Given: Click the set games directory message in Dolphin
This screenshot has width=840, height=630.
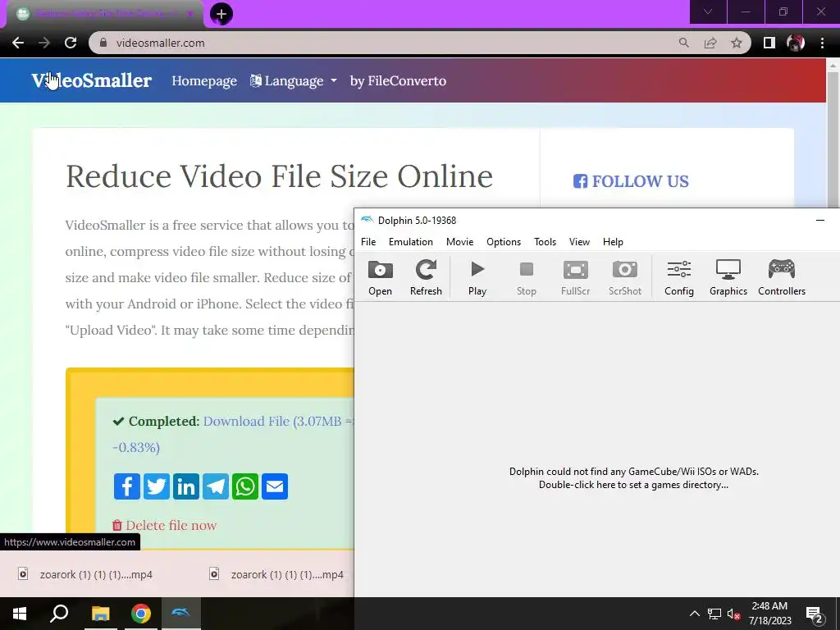Looking at the screenshot, I should coord(634,478).
